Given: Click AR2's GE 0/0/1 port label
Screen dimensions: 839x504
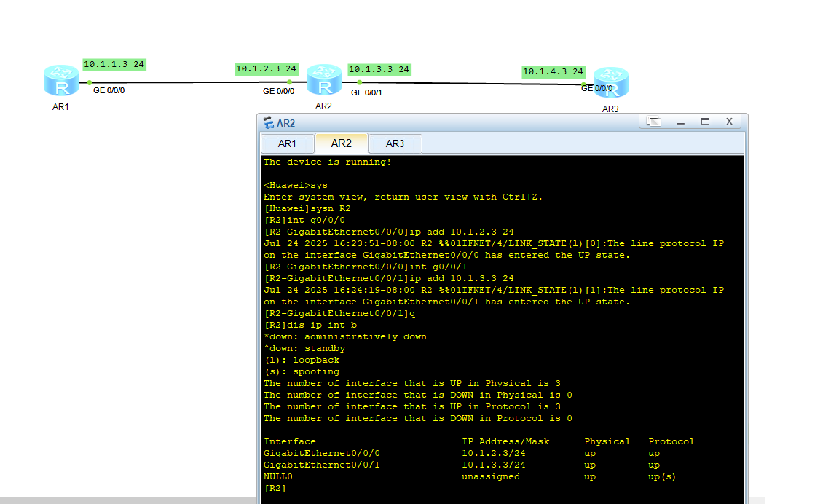Looking at the screenshot, I should (366, 92).
